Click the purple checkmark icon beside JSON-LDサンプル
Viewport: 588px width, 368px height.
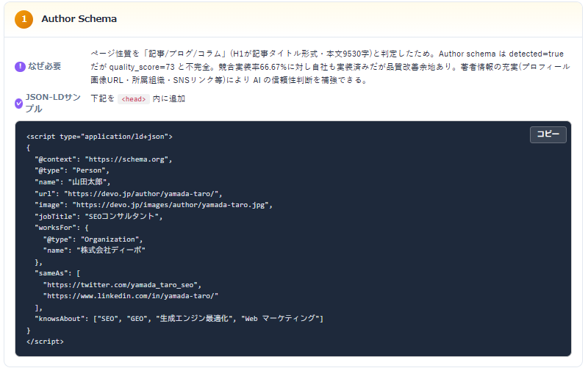[x=19, y=104]
